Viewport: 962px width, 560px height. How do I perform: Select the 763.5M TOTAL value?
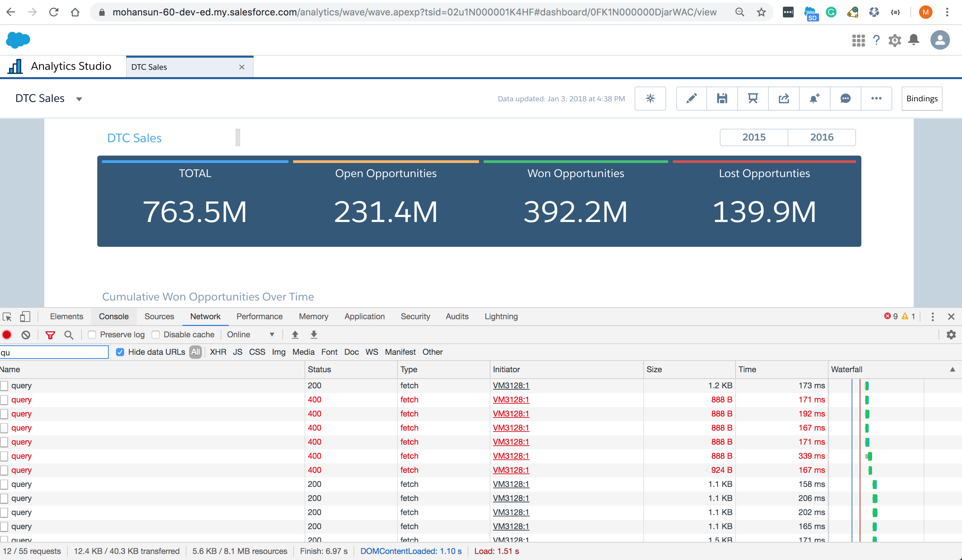coord(195,212)
